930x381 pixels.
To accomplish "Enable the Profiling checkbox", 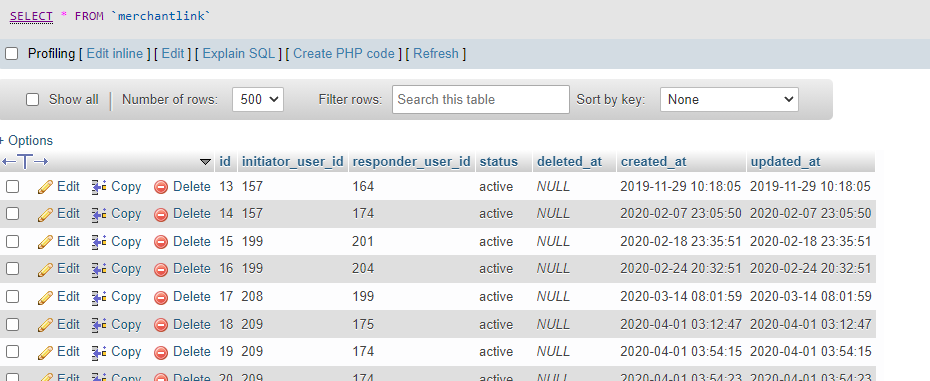I will click(x=11, y=54).
